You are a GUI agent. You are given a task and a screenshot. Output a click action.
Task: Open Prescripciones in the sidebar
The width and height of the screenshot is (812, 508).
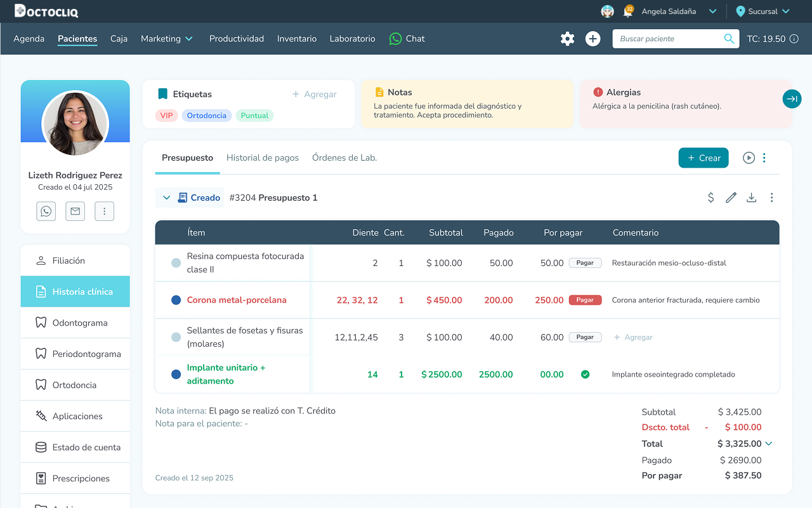(75, 478)
